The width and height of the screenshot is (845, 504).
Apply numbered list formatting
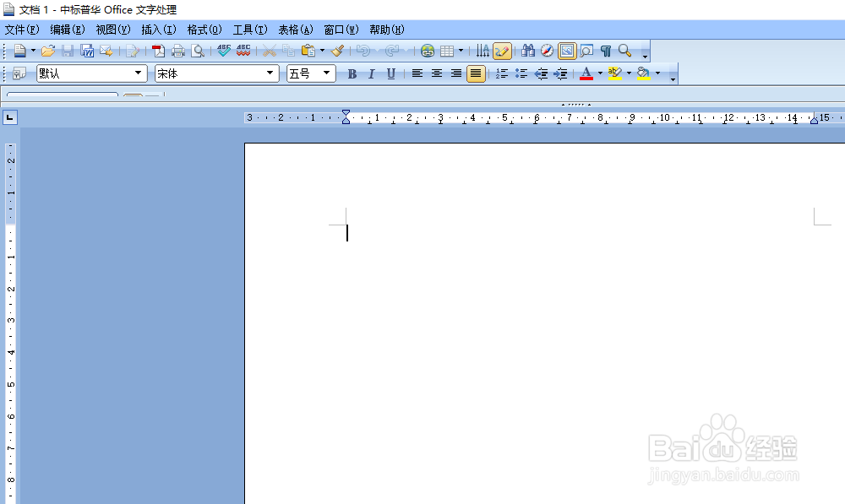[501, 73]
